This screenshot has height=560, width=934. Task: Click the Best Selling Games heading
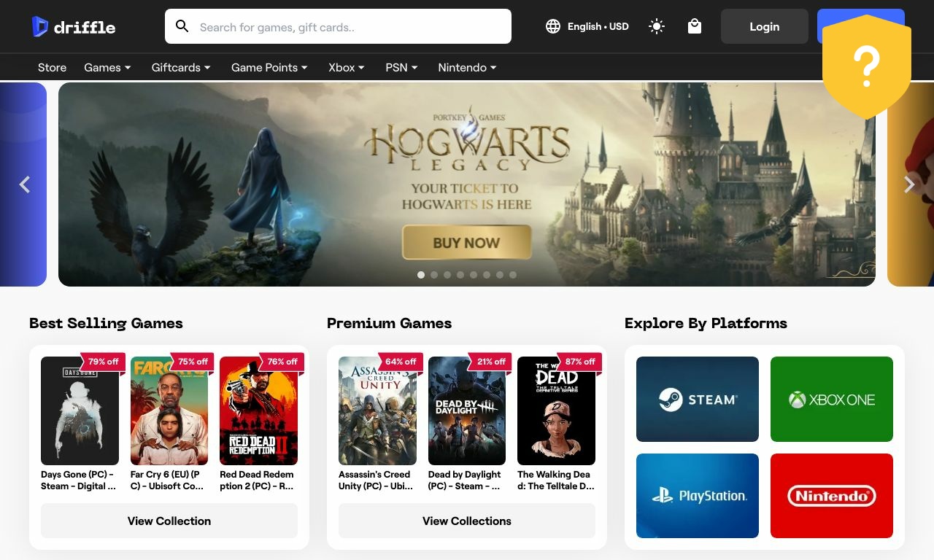pyautogui.click(x=106, y=323)
